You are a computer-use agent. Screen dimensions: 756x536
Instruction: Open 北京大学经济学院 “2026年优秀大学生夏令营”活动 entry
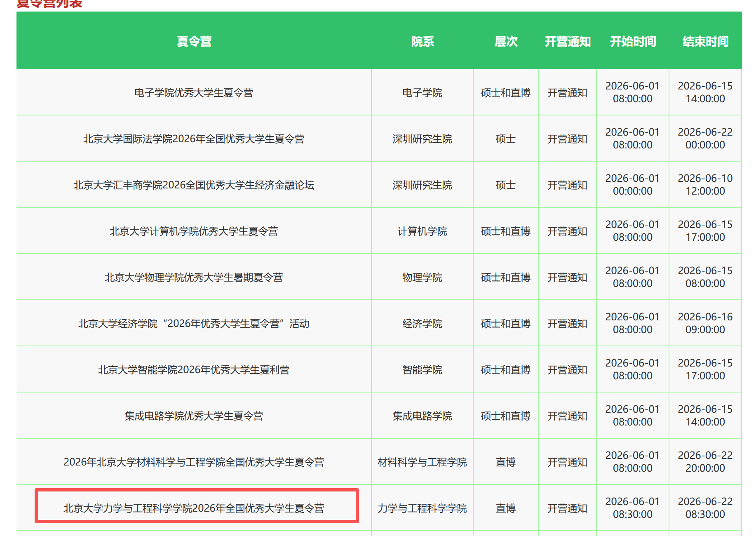[x=194, y=324]
